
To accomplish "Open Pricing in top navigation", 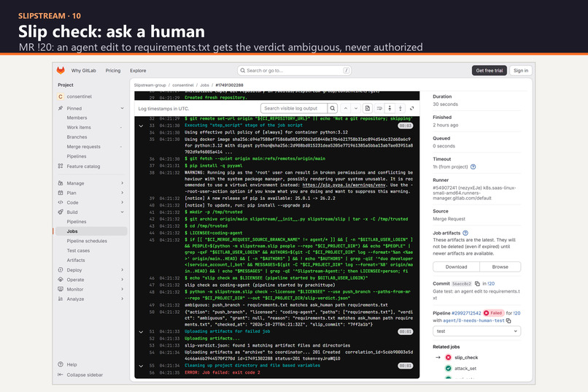I will tap(113, 71).
